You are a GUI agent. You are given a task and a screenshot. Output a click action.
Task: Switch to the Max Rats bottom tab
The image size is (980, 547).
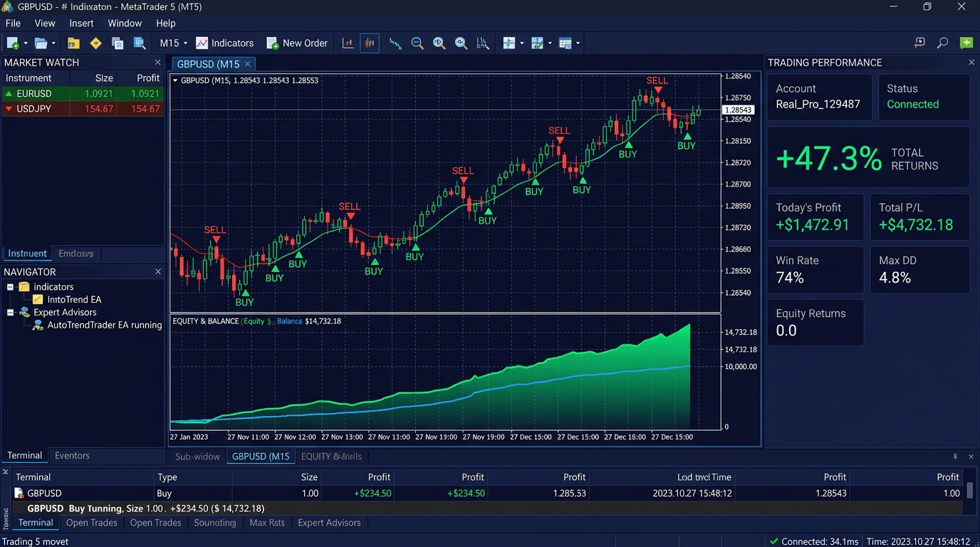267,523
